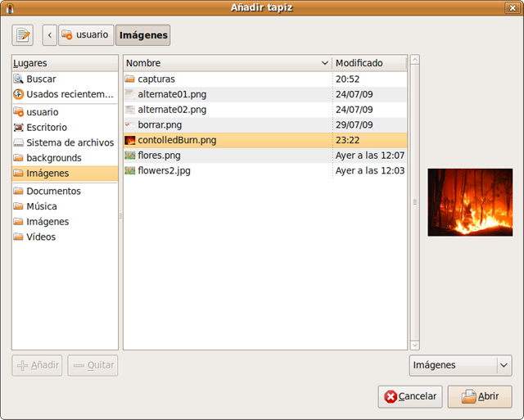Sort by Nombre column header

tap(227, 63)
